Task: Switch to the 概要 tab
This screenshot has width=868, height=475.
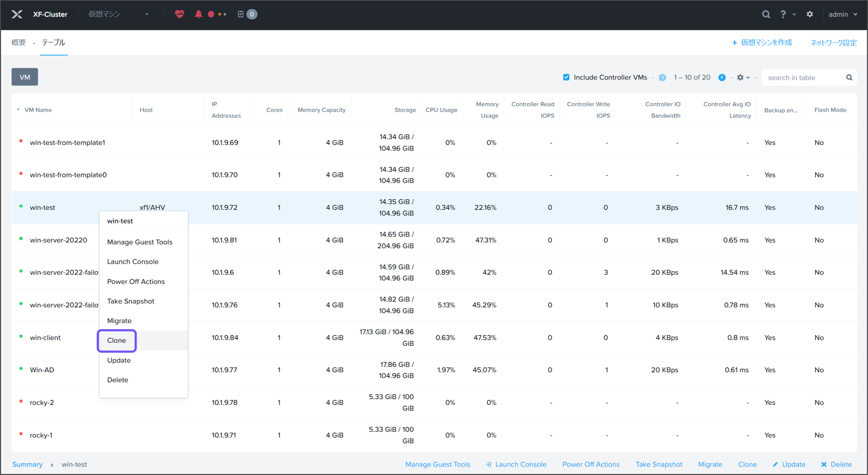Action: pos(18,43)
